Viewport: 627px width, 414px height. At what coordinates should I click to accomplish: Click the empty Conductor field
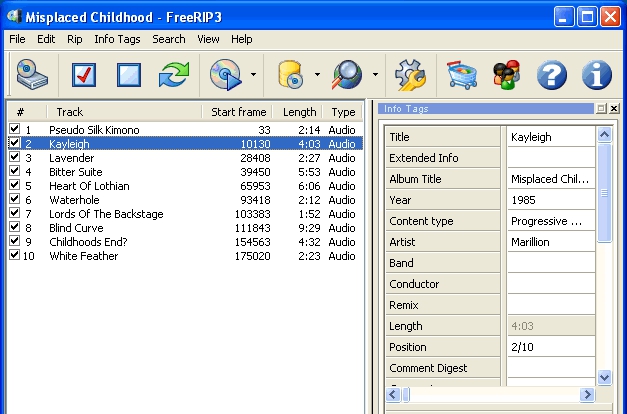551,284
